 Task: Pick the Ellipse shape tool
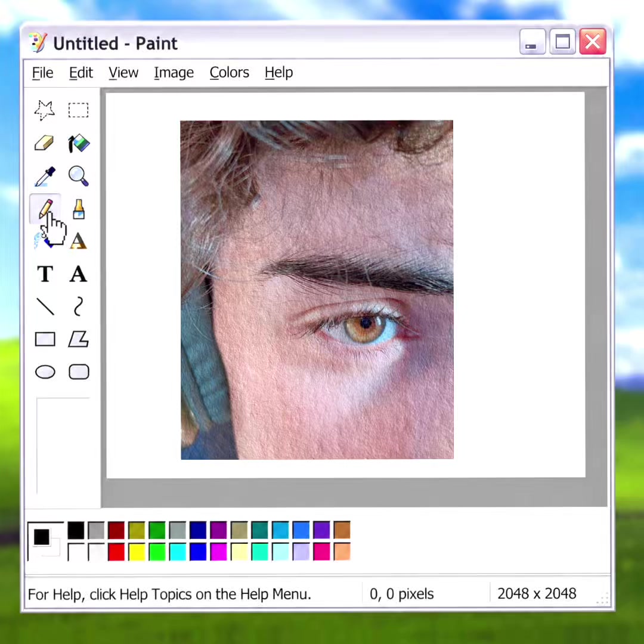[45, 371]
